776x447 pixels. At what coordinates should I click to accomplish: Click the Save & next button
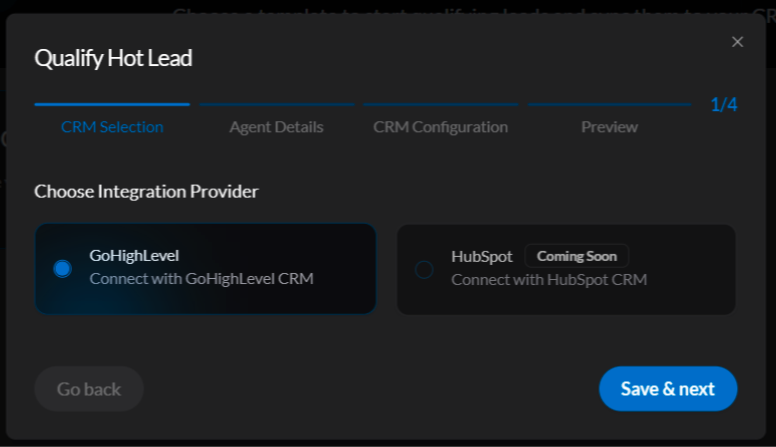click(x=667, y=389)
